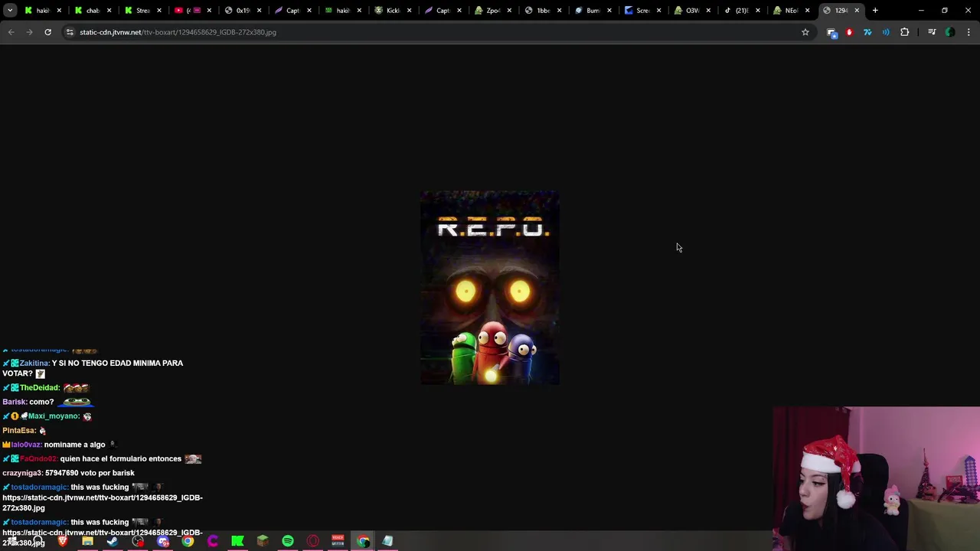Click message 'quien hace el formulario entonces'
980x551 pixels.
[121, 458]
